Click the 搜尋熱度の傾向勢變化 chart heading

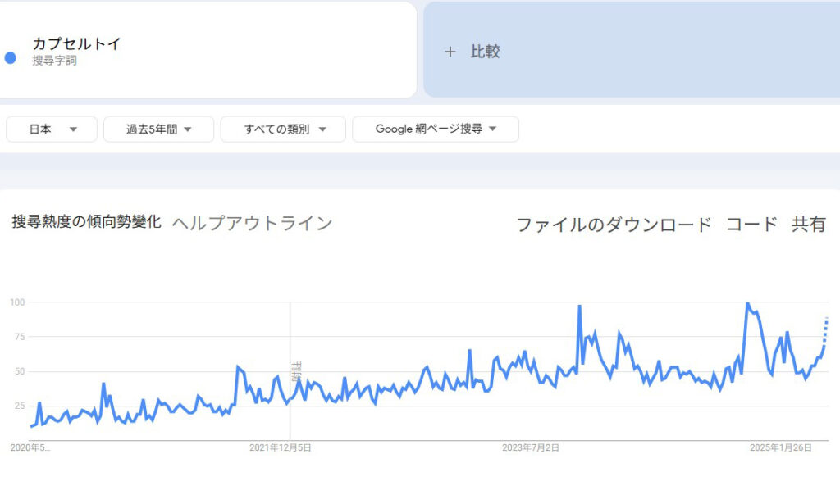[x=86, y=222]
